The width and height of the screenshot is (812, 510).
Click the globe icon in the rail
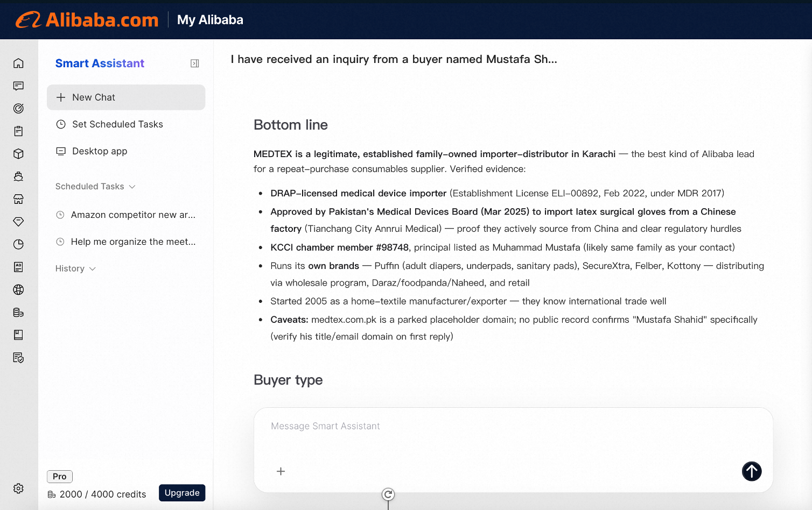pos(18,290)
